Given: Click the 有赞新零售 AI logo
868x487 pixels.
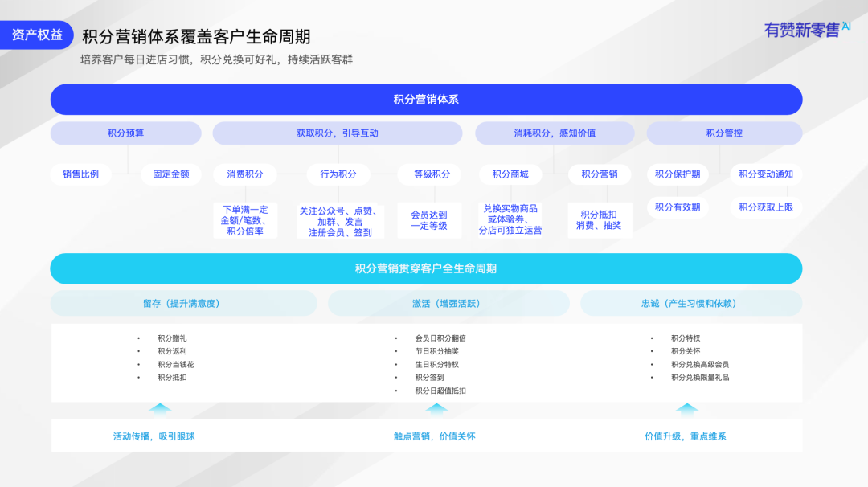Looking at the screenshot, I should click(x=807, y=29).
